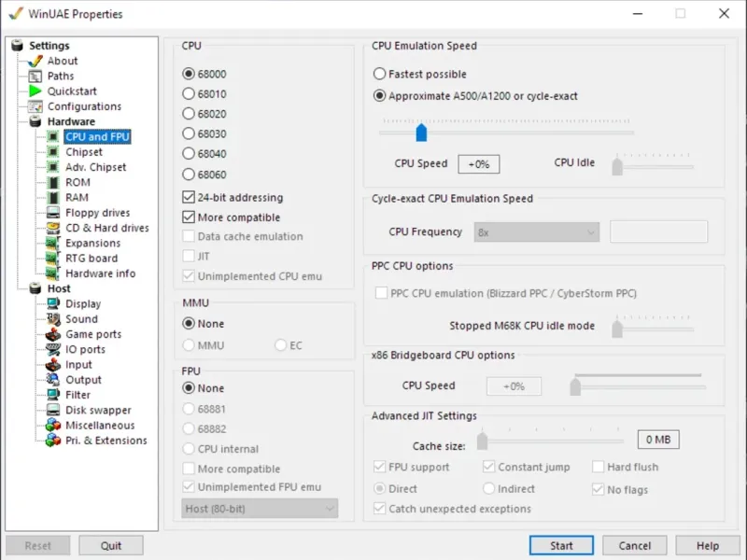
Task: Click the Settings root node in tree
Action: click(49, 46)
